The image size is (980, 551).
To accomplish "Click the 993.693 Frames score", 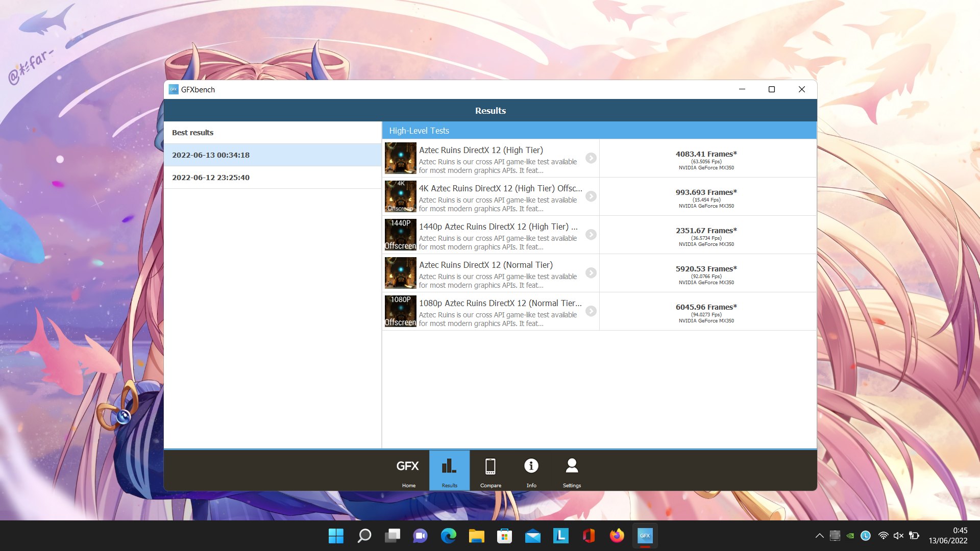I will coord(706,192).
